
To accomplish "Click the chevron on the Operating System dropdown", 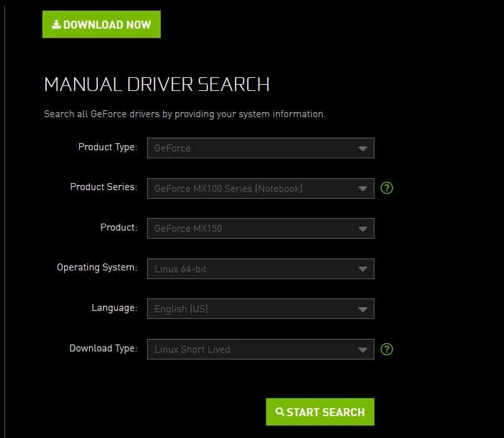I will (x=363, y=269).
